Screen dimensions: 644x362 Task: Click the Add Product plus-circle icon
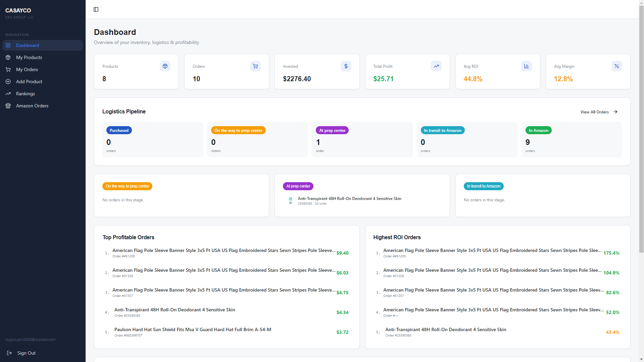point(8,82)
